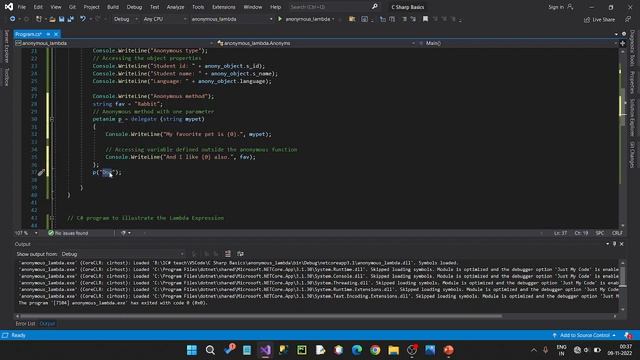Click the split editor icon above scrollbar
This screenshot has height=360, width=640.
pyautogui.click(x=622, y=43)
